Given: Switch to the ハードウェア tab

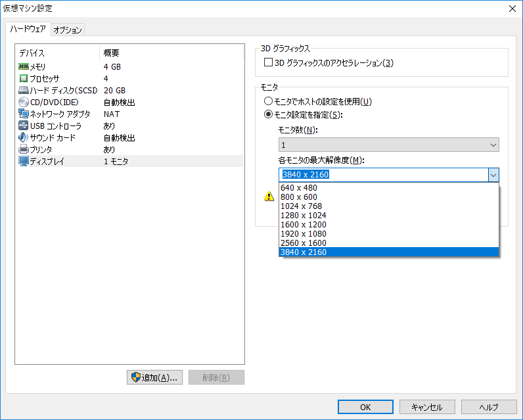Looking at the screenshot, I should point(28,29).
